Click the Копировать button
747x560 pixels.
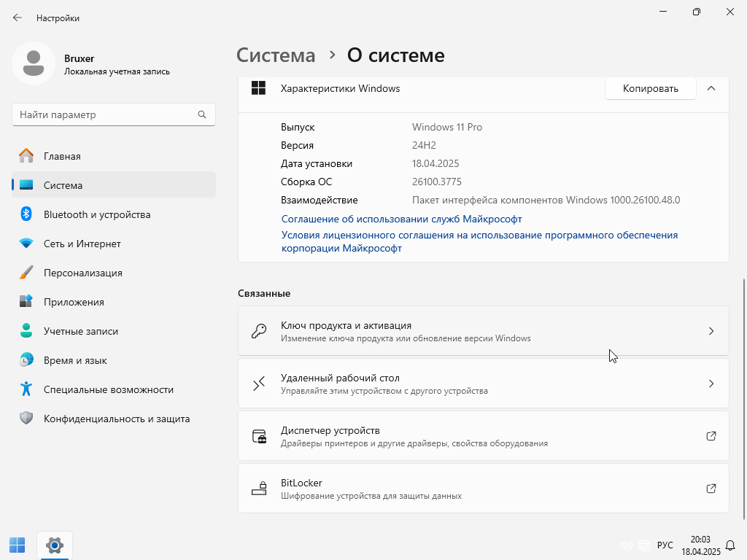point(650,88)
